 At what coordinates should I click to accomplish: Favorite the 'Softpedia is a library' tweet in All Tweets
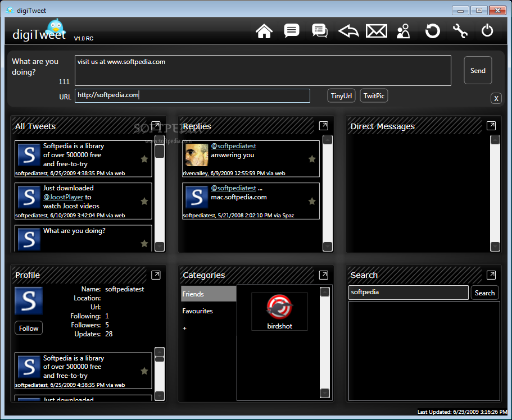tap(144, 159)
